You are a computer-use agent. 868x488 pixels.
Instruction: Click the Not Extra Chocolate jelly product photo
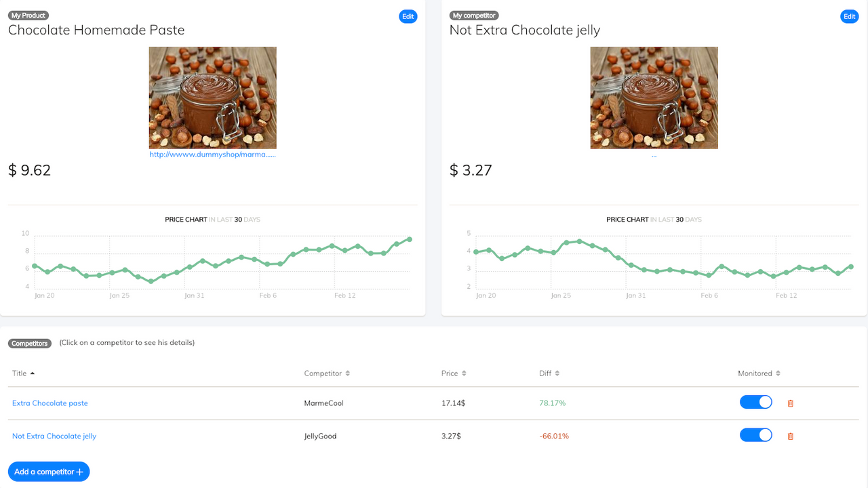tap(654, 98)
